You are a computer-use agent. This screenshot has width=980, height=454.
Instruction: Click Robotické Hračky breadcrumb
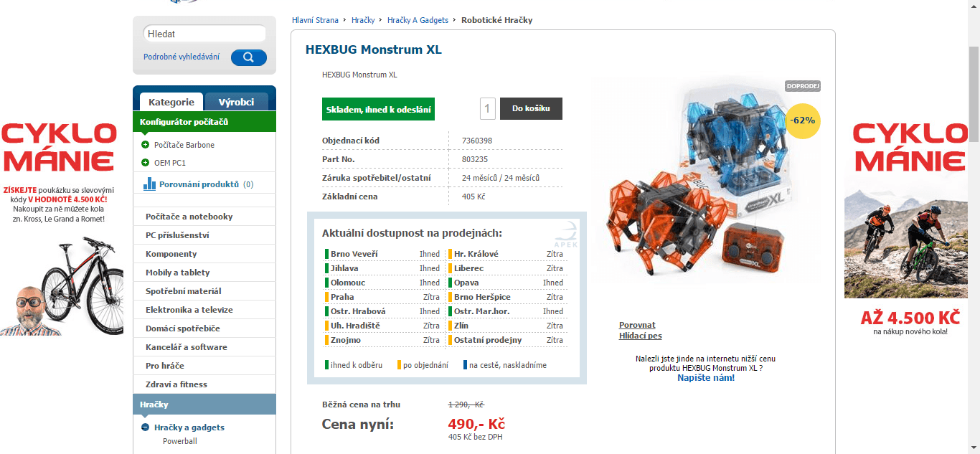pos(497,20)
